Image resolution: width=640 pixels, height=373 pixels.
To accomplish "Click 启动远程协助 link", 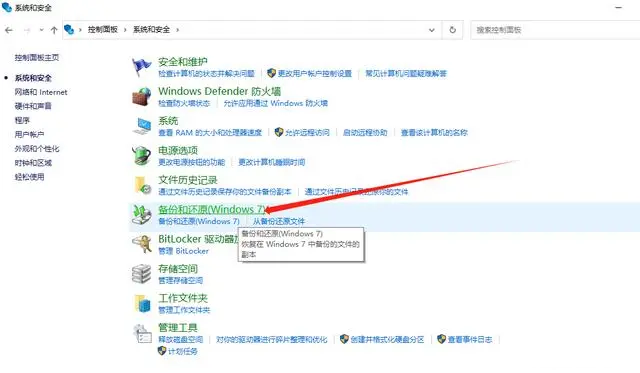I will coord(365,133).
